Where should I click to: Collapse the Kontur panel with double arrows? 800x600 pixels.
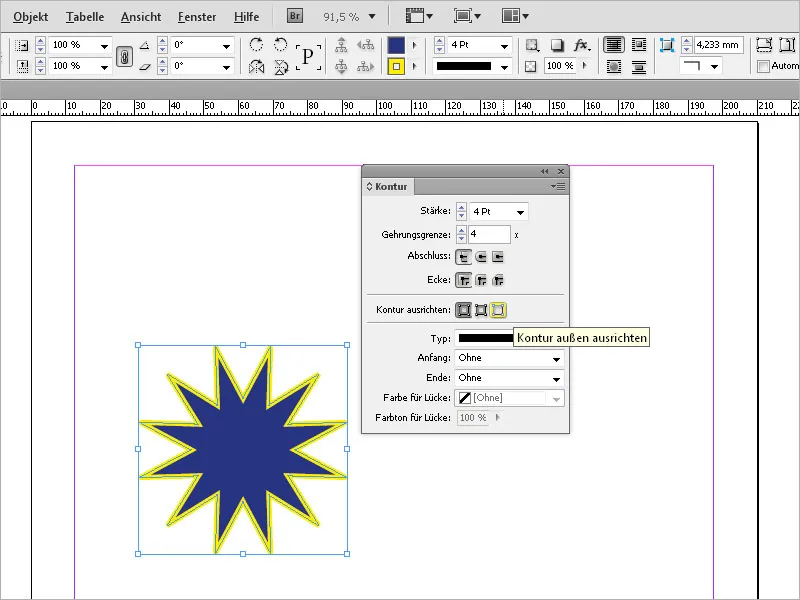pos(544,171)
